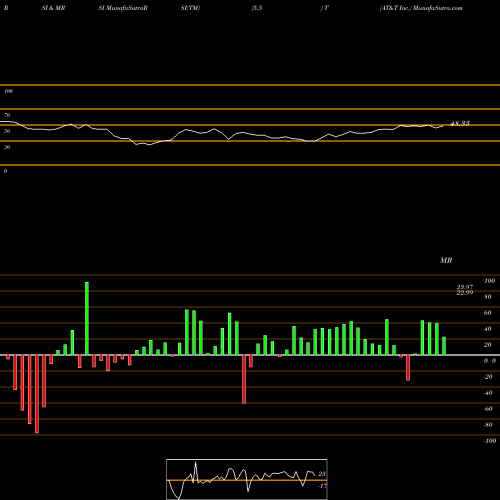
Task: Click the MR right axis label -80
Action: coord(488,425)
